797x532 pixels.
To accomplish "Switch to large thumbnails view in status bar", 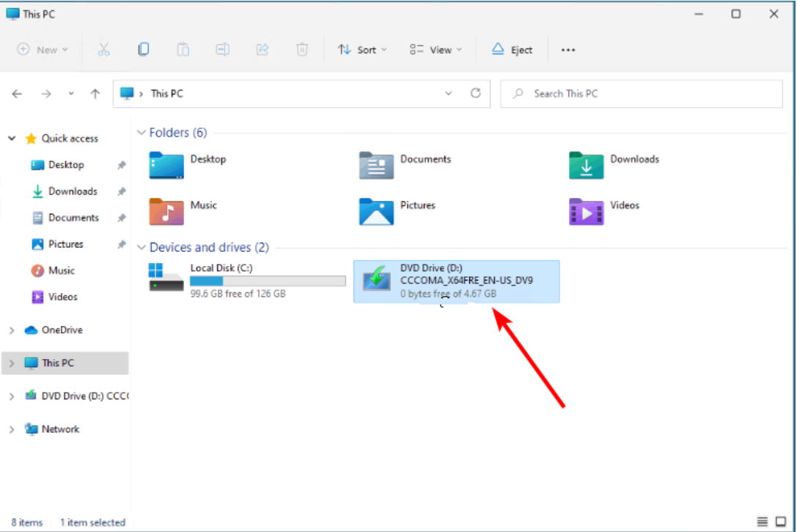I will tap(779, 522).
